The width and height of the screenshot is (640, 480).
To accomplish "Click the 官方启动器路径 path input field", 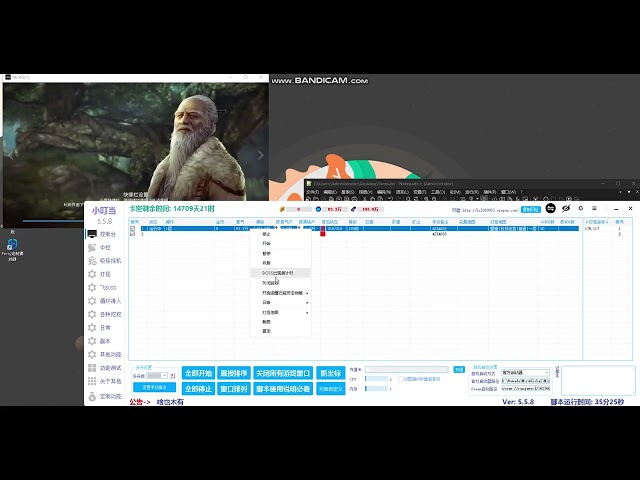I will (525, 381).
